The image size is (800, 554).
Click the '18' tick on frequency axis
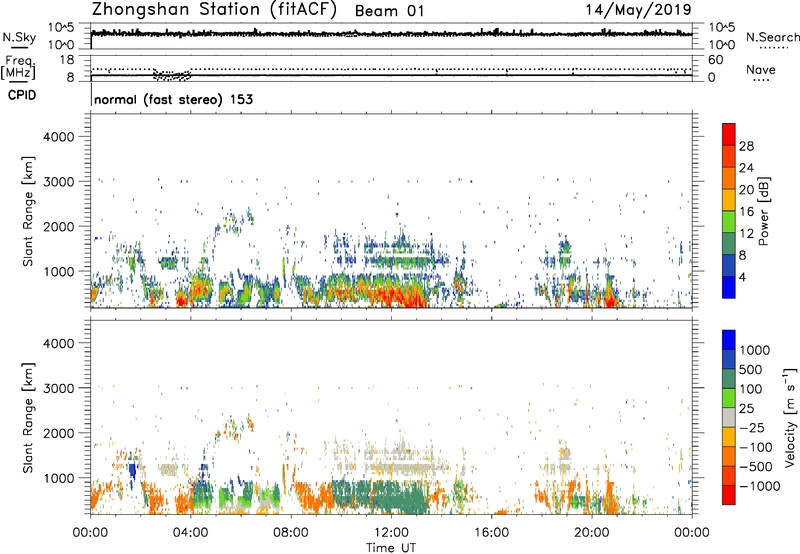[66, 60]
